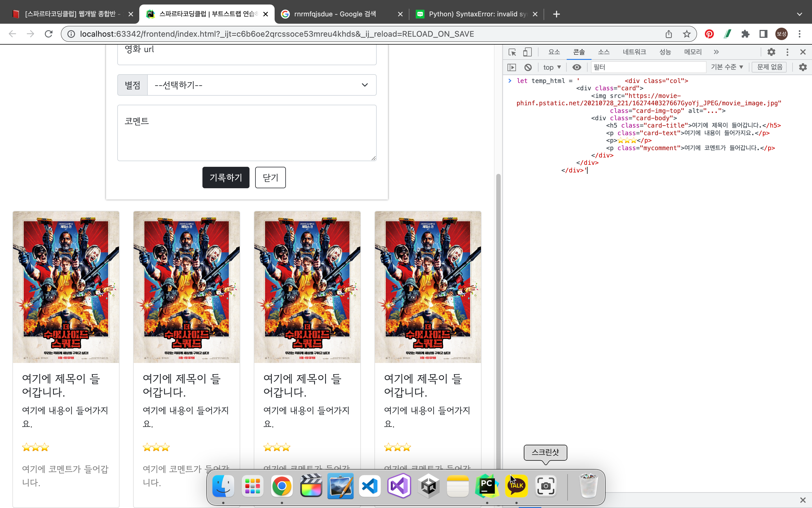Open the 별점 선택하기 dropdown

[262, 85]
